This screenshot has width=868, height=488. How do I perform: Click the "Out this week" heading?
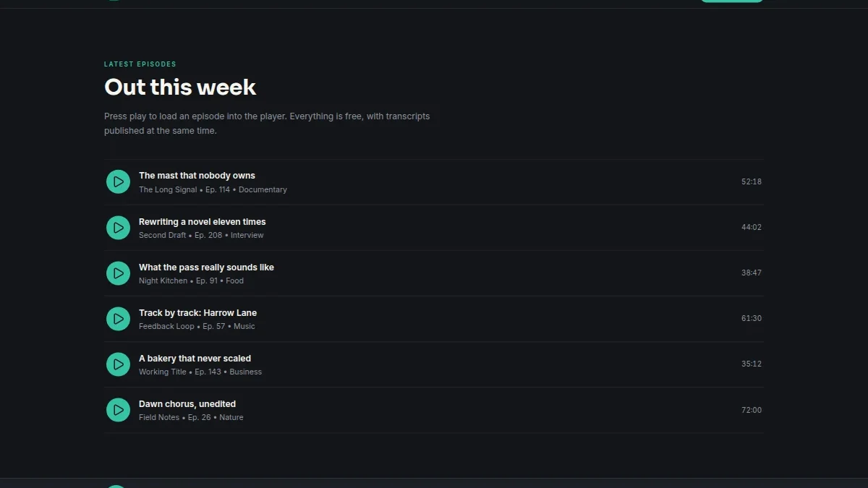(180, 87)
